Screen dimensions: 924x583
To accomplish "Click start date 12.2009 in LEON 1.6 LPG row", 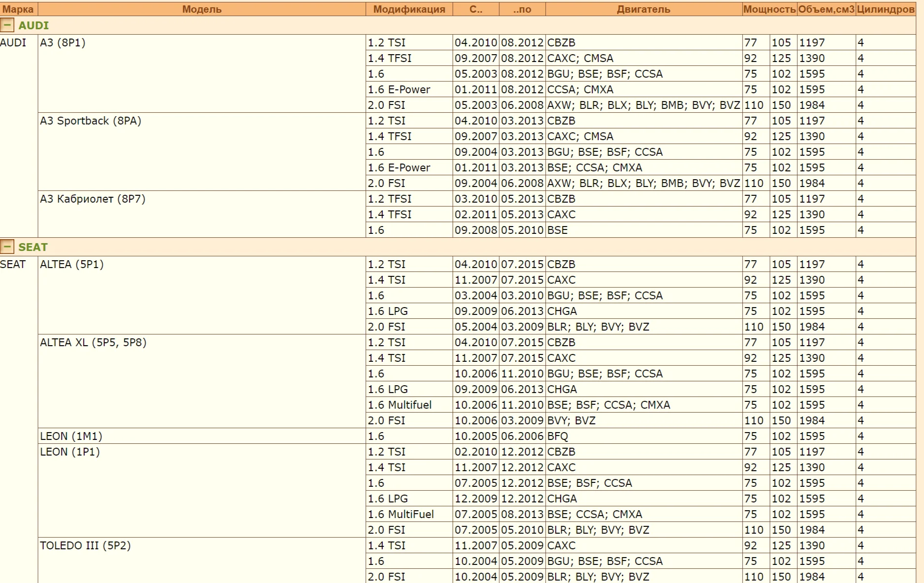I will click(x=476, y=499).
